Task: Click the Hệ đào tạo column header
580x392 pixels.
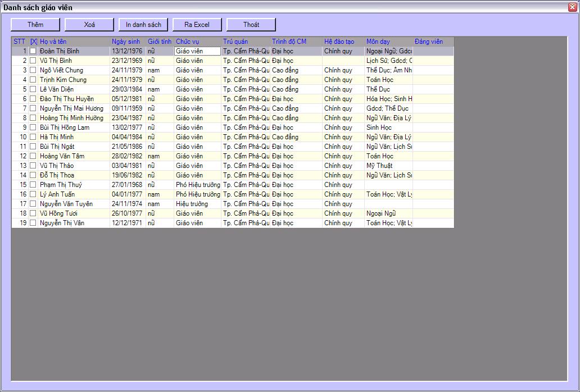Action: (343, 42)
